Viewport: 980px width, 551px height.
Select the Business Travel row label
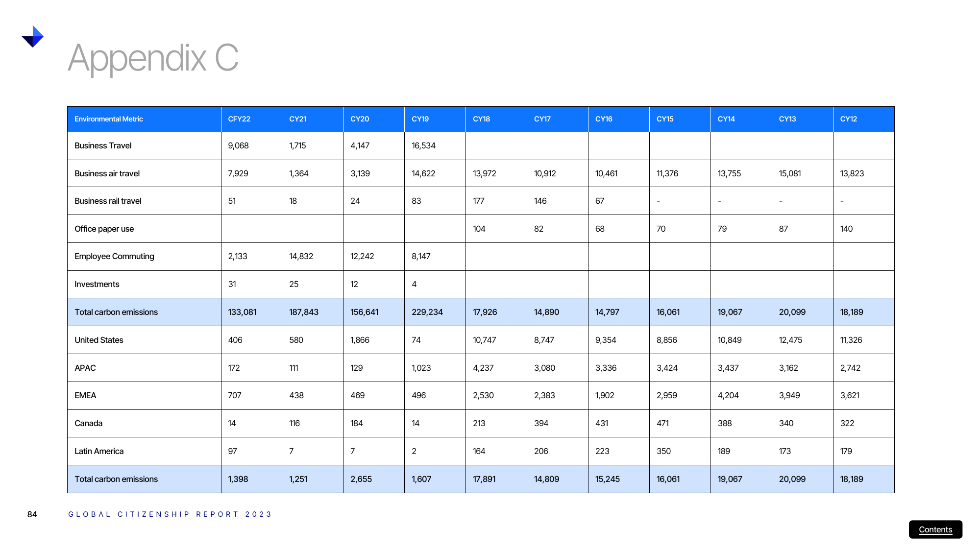pyautogui.click(x=103, y=145)
